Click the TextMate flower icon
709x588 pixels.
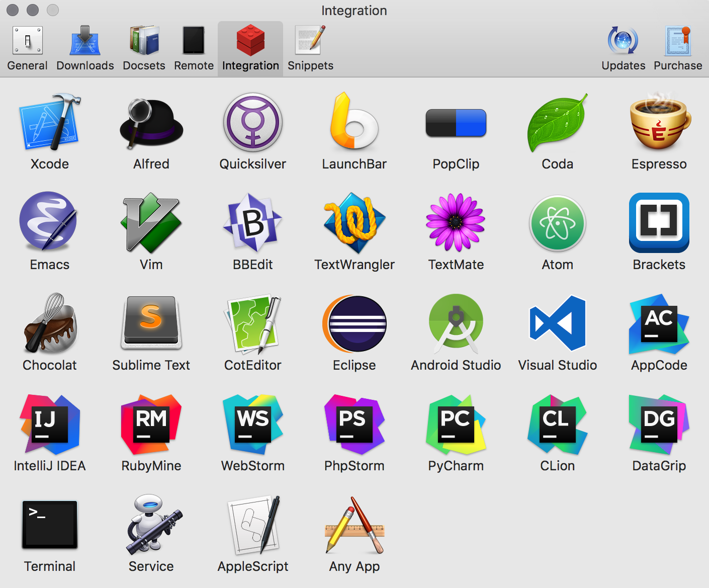point(456,223)
